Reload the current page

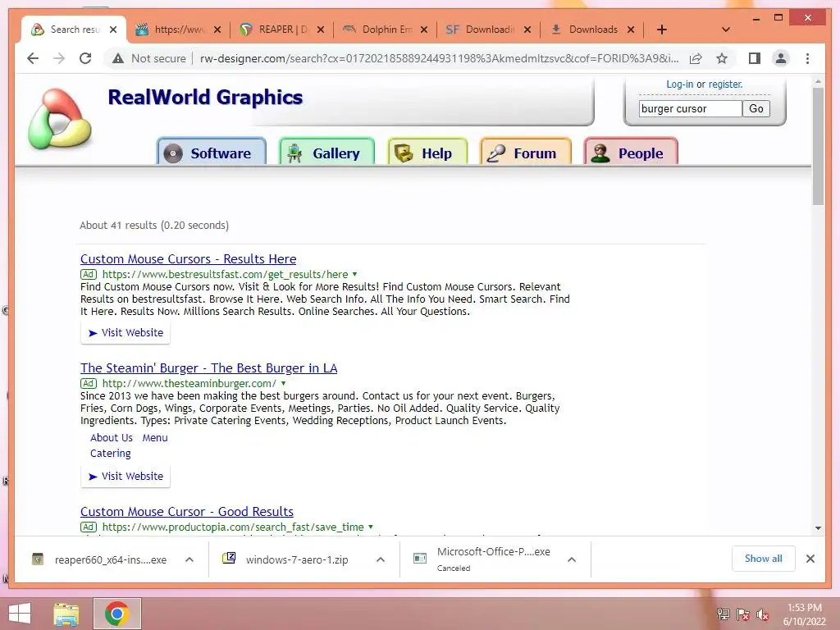click(x=85, y=58)
